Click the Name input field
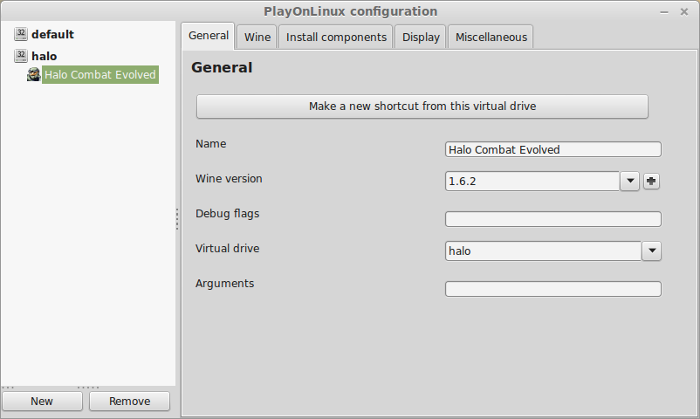700x419 pixels. (553, 149)
